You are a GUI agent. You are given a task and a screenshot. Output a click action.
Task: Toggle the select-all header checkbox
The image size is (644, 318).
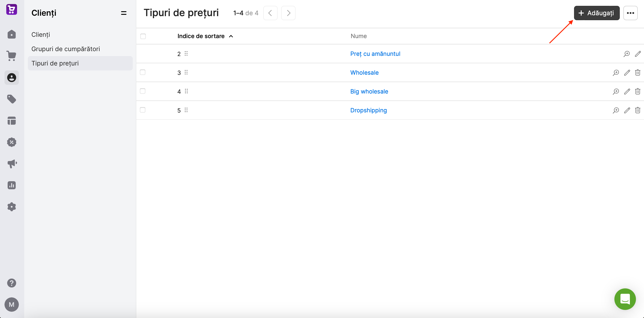[x=143, y=36]
